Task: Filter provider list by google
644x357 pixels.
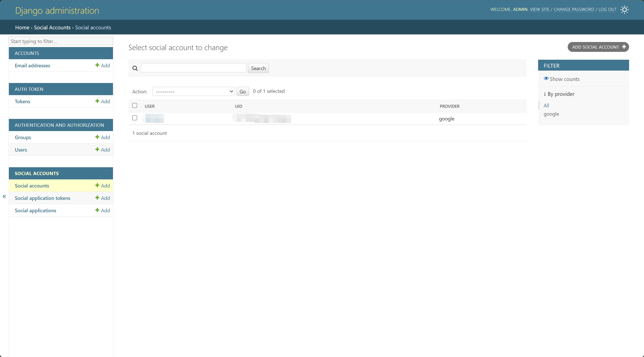Action: [x=551, y=114]
